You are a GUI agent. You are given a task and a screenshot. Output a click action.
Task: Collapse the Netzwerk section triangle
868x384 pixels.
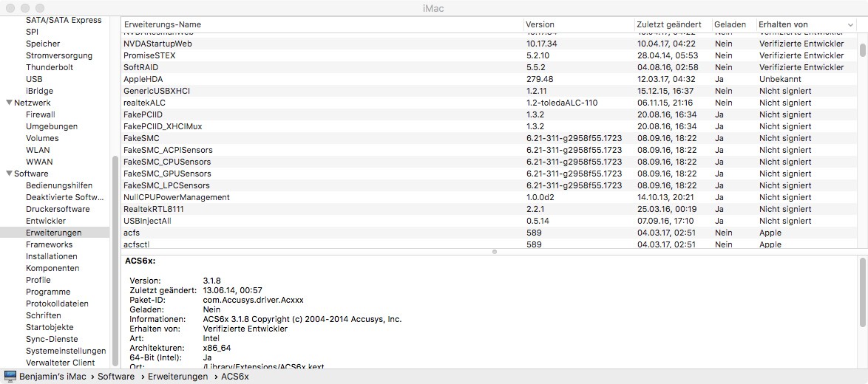[9, 103]
